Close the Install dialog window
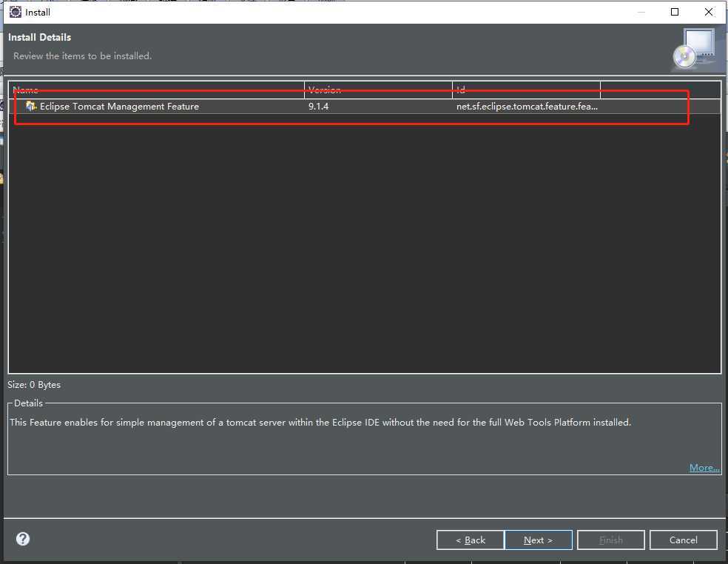728x564 pixels. click(709, 12)
